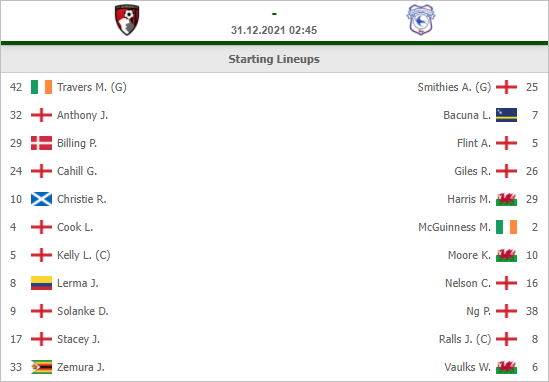Click the Welsh flag beside Vaulks W.
549x382 pixels.
tap(506, 367)
